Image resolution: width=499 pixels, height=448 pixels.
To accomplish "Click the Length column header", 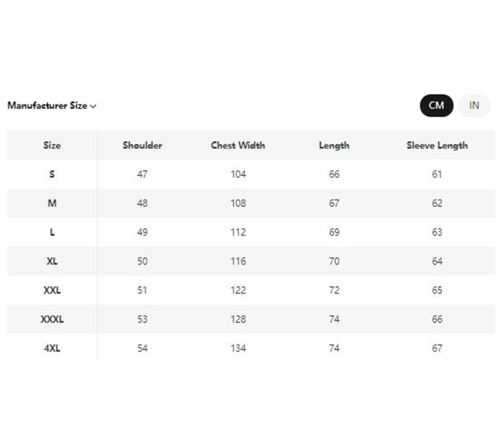I will [x=334, y=145].
